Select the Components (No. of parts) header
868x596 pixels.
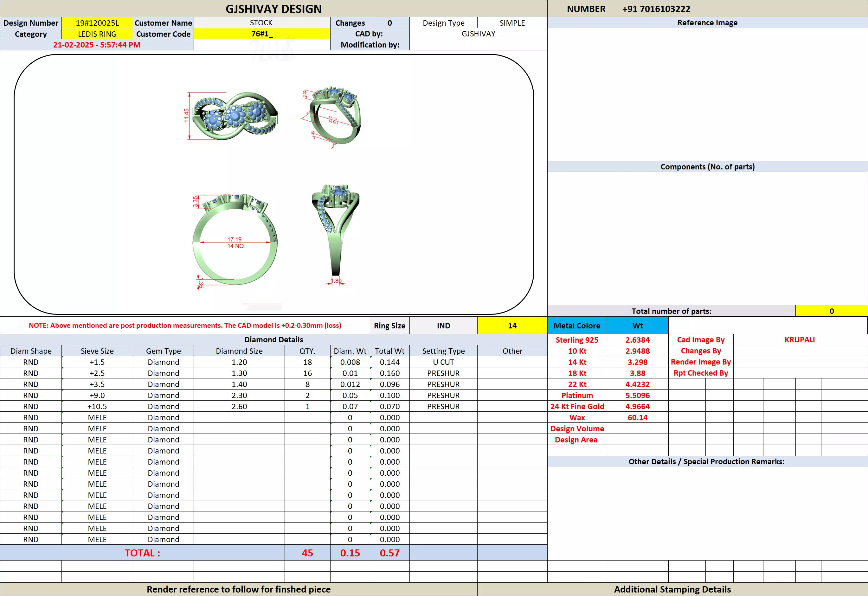click(707, 167)
